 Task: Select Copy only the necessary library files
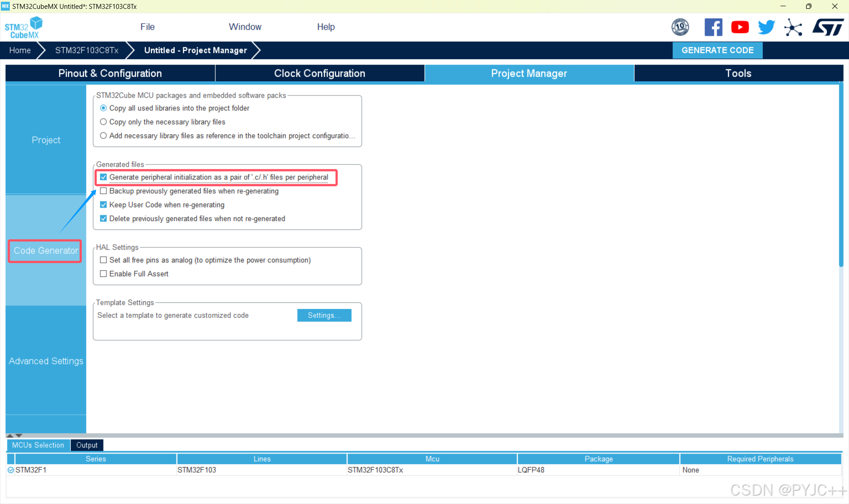tap(103, 122)
